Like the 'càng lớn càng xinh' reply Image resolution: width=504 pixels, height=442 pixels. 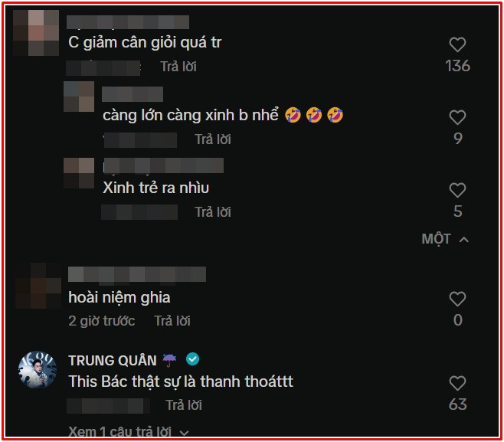[457, 117]
